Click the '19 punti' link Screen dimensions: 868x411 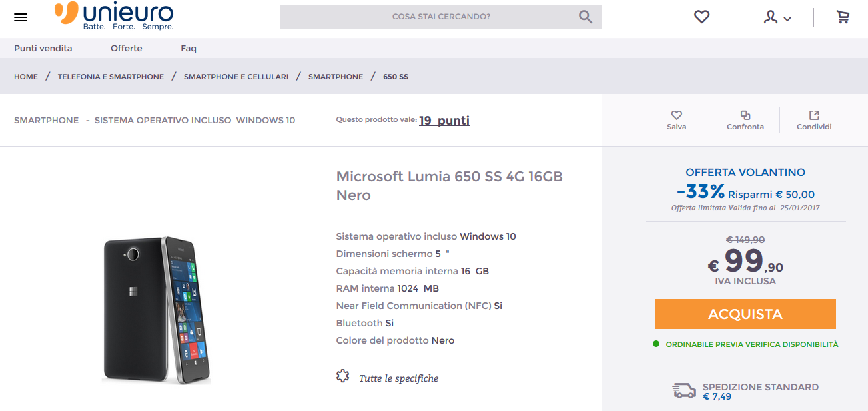[444, 121]
